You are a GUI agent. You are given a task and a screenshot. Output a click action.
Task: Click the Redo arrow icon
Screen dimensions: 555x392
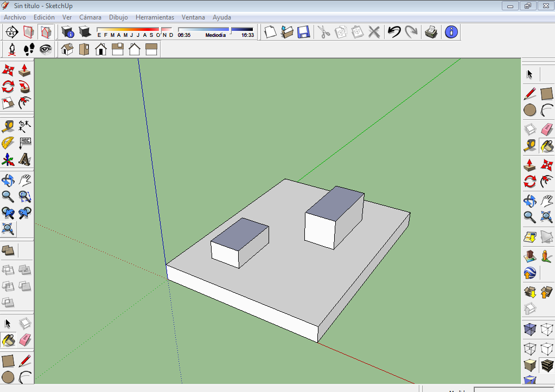tap(411, 32)
